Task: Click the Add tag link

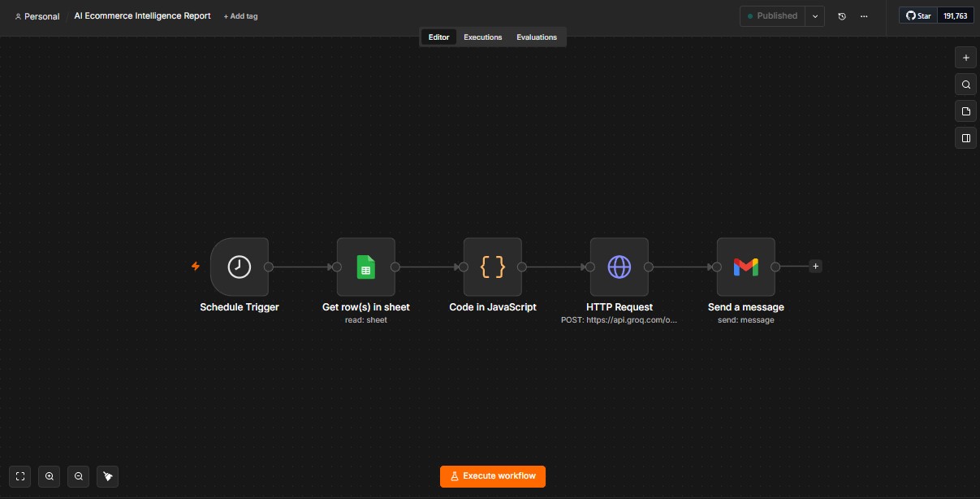Action: coord(240,16)
